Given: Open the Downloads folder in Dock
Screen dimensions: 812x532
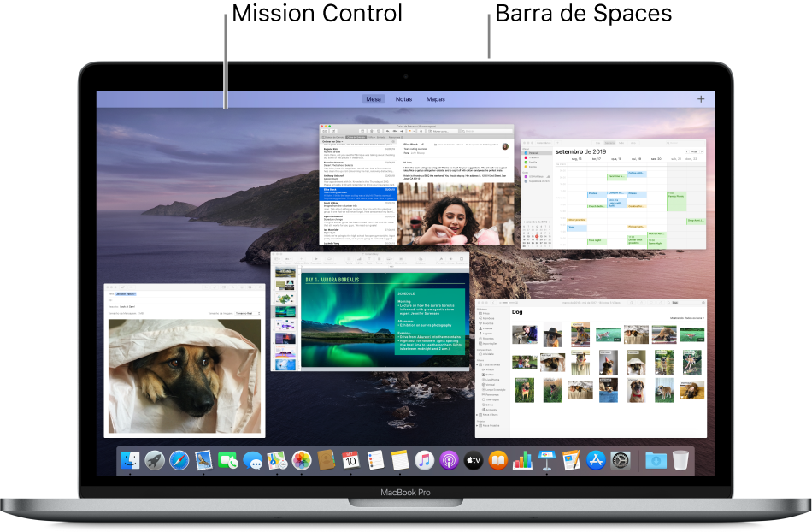Looking at the screenshot, I should 656,460.
